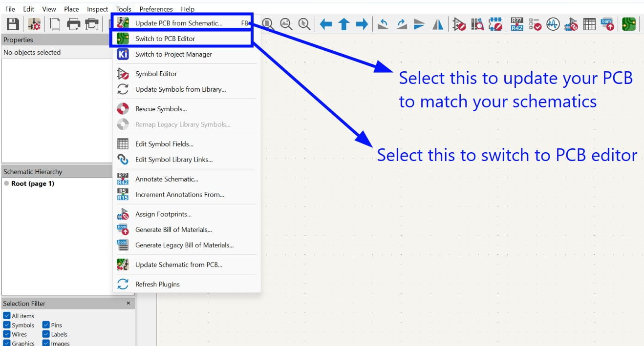Open Schematic Setup gear icon
Screen dimensions: 644x346
point(34,24)
